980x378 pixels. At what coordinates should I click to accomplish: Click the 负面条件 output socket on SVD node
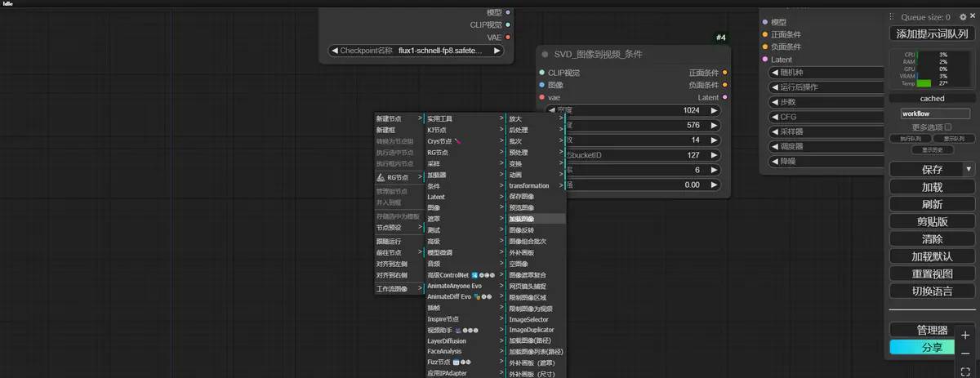[x=725, y=85]
